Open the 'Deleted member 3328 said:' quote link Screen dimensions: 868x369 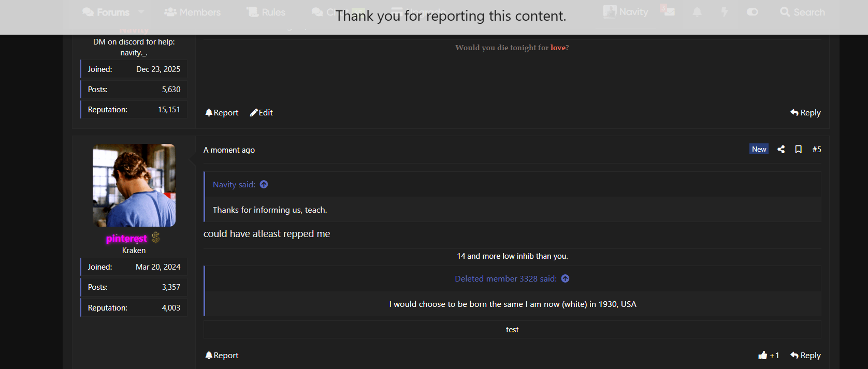[506, 278]
